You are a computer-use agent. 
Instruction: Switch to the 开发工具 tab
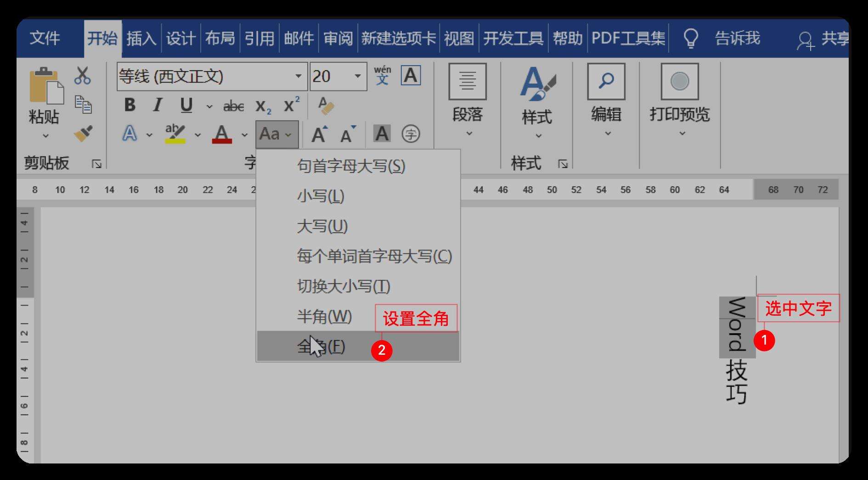coord(513,38)
